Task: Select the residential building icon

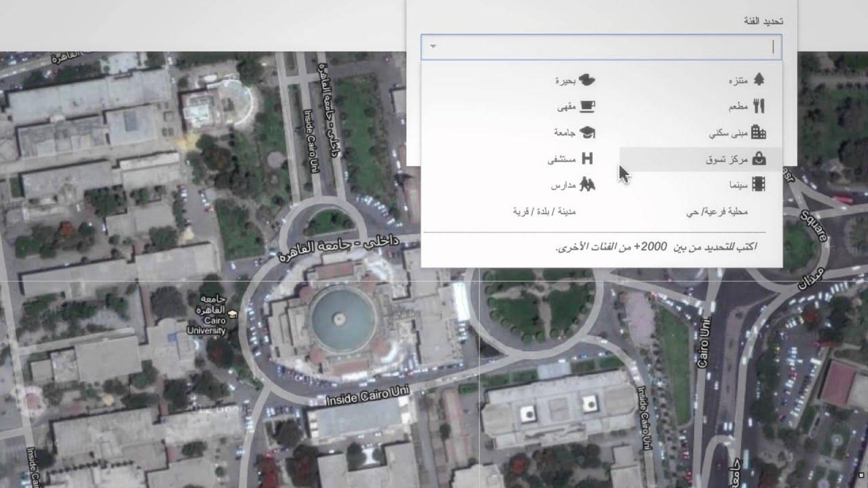Action: [759, 133]
